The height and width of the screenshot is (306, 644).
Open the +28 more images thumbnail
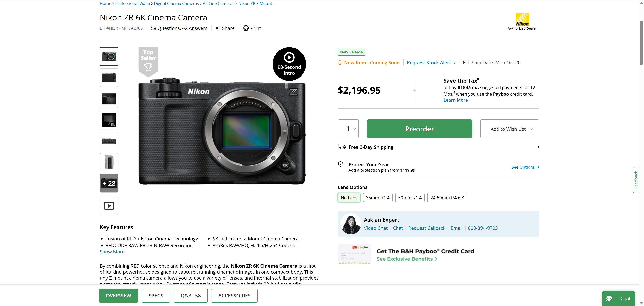[x=109, y=183]
